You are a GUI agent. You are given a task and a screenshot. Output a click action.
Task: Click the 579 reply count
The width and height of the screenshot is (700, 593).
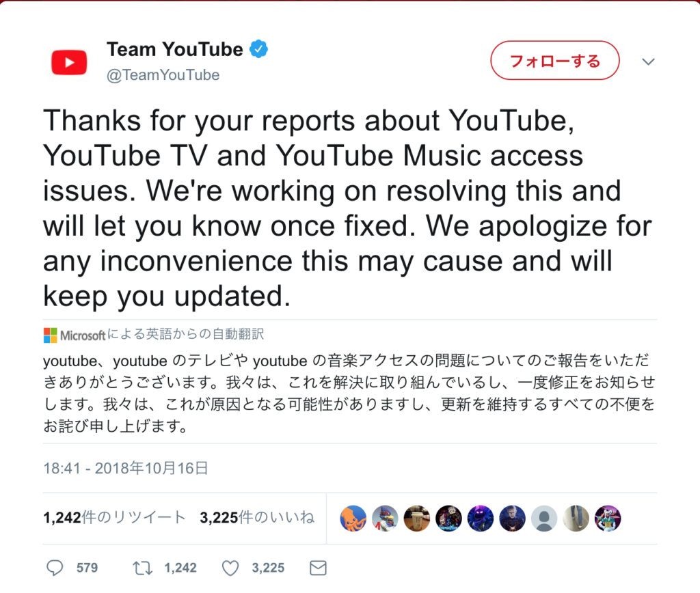pos(87,568)
